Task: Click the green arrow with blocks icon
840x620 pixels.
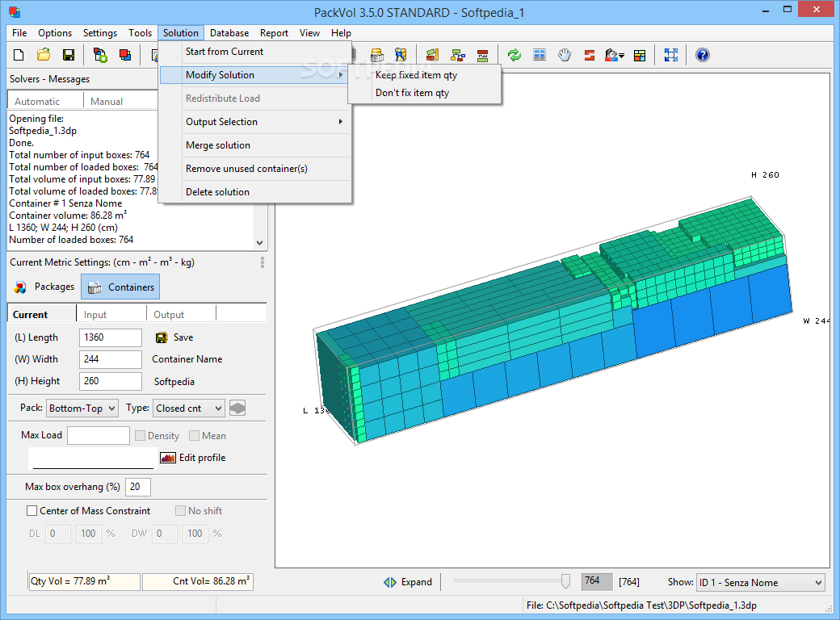Action: pyautogui.click(x=432, y=55)
